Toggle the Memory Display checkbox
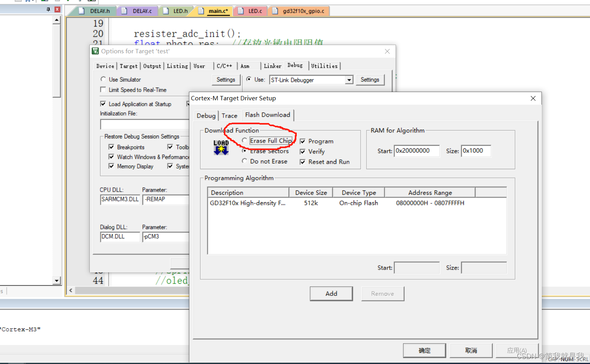 click(111, 166)
